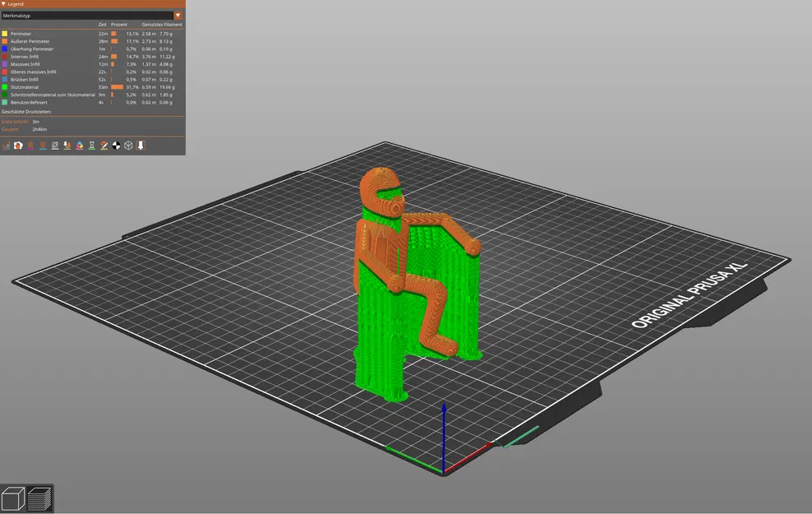Toggle print pauses hourglass icon
The height and width of the screenshot is (514, 812).
pos(92,146)
